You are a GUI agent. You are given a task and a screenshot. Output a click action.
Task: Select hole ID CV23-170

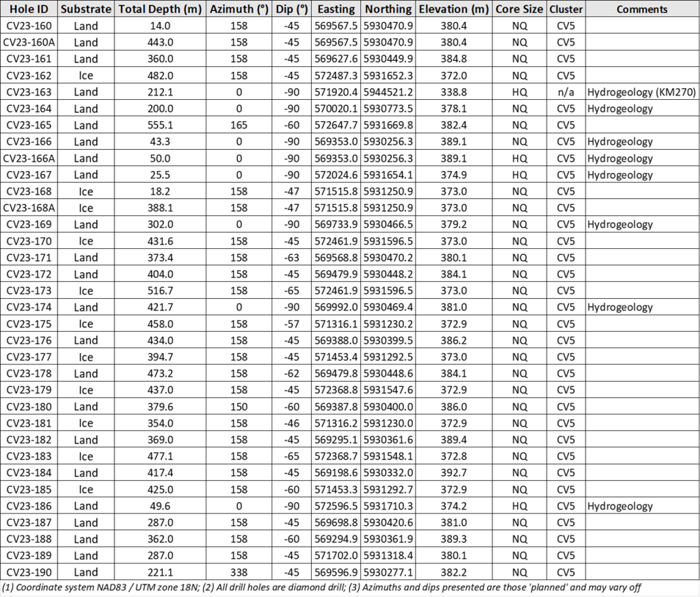[x=29, y=241]
